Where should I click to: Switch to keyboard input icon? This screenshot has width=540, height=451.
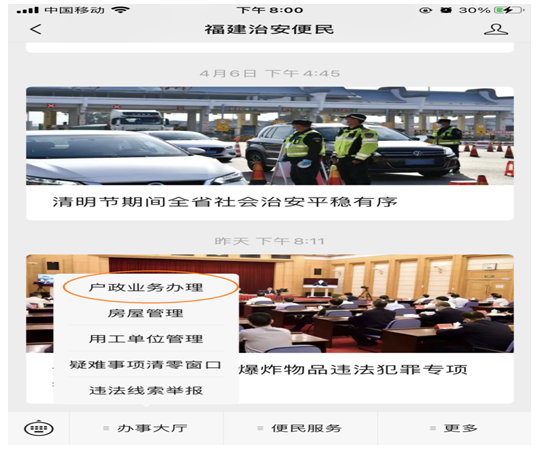(x=39, y=429)
